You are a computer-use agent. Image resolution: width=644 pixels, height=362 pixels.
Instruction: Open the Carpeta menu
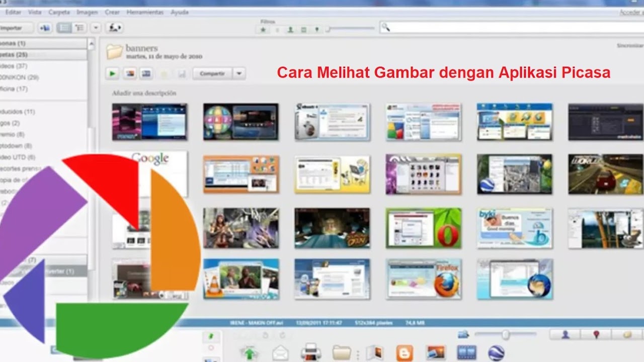[59, 12]
